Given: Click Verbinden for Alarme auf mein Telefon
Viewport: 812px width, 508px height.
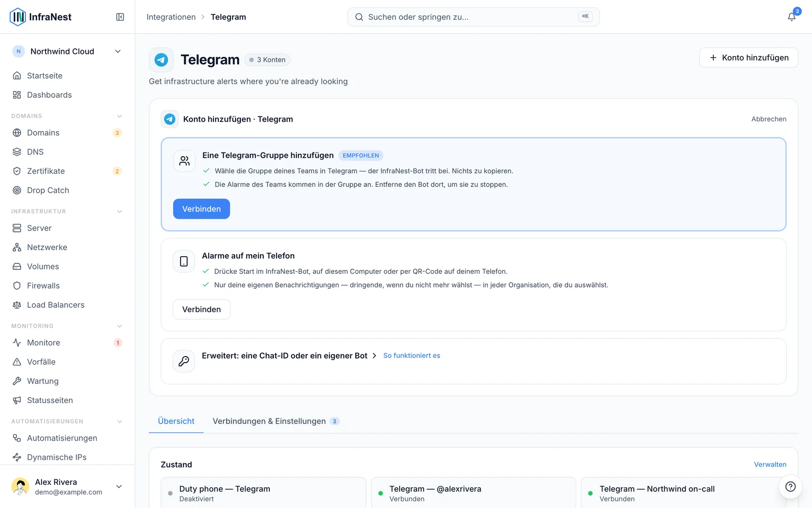Looking at the screenshot, I should 202,309.
